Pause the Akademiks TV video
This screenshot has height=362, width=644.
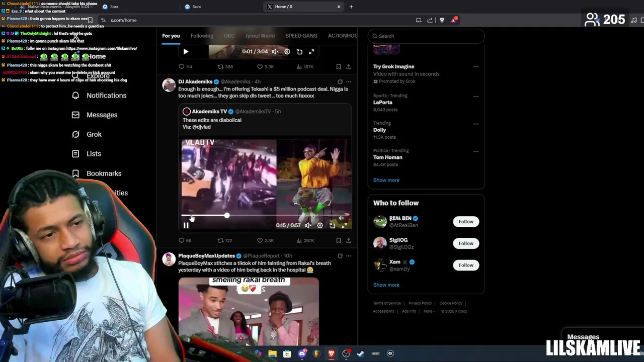point(186,226)
